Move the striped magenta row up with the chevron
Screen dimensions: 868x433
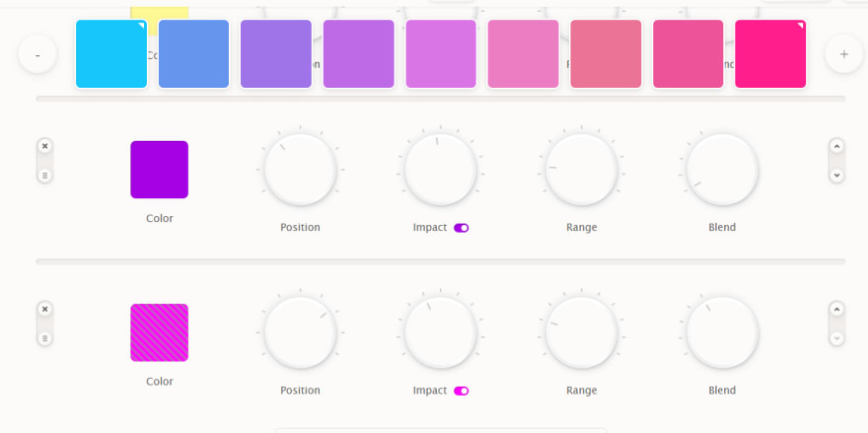[836, 310]
